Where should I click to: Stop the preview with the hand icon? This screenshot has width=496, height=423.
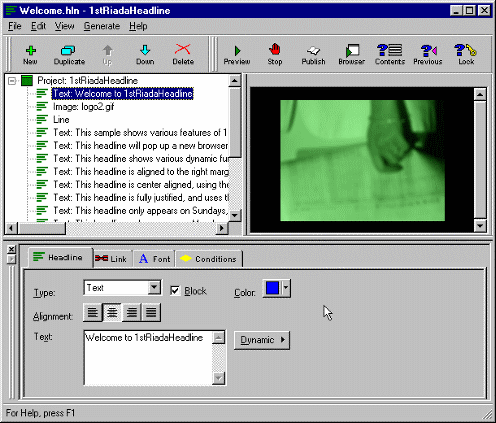[275, 55]
